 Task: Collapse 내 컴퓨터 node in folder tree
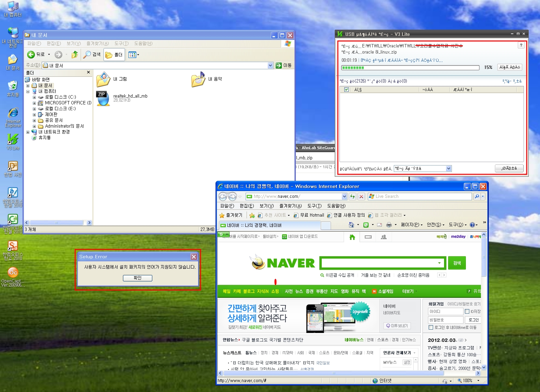(x=28, y=91)
